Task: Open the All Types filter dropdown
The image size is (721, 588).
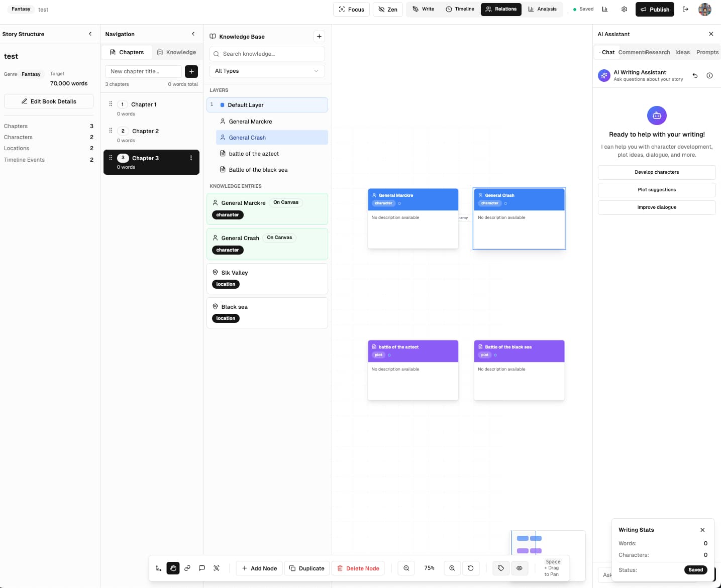Action: tap(267, 71)
